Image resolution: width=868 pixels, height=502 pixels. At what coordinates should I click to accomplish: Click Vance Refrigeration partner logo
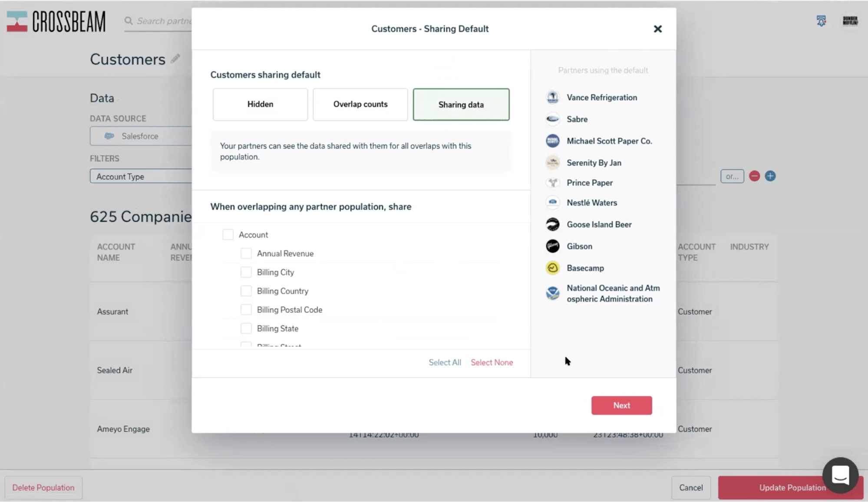pyautogui.click(x=552, y=97)
